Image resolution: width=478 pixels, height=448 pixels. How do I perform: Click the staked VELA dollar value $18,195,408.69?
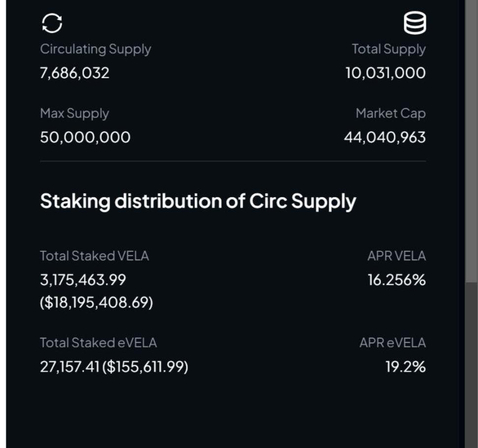(96, 303)
